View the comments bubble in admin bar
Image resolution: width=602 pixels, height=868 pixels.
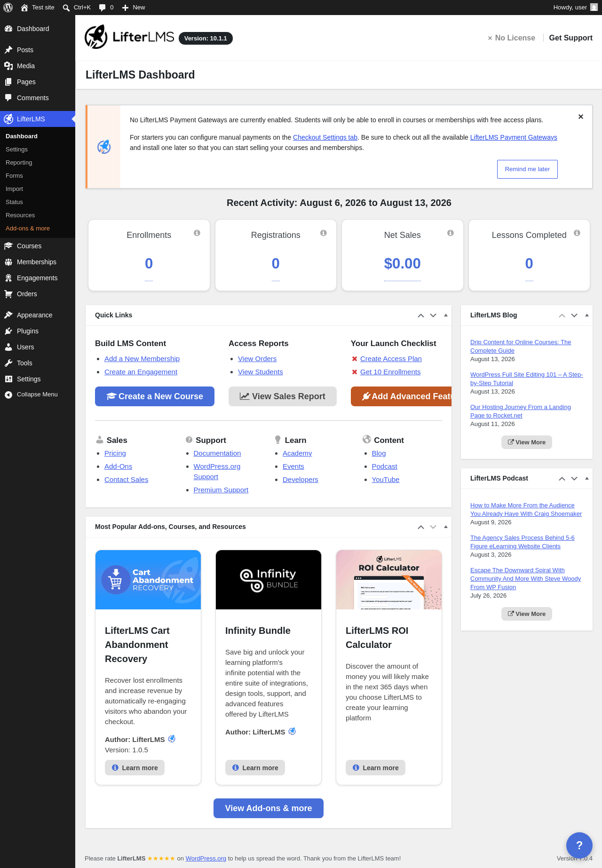102,8
